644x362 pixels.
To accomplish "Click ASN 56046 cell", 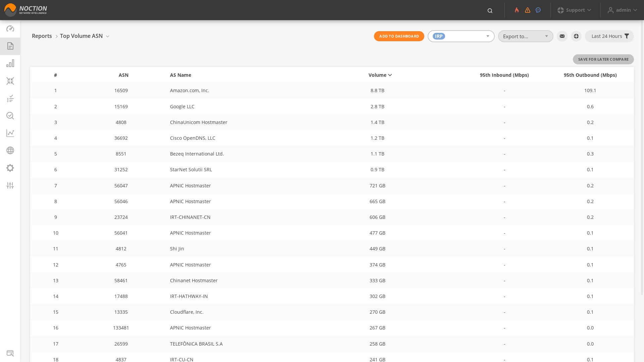I will [x=121, y=201].
